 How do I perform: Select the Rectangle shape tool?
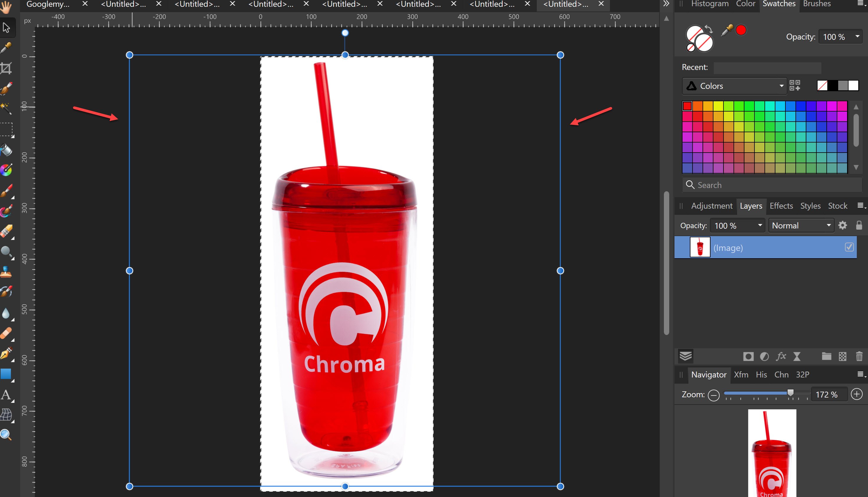[x=6, y=374]
